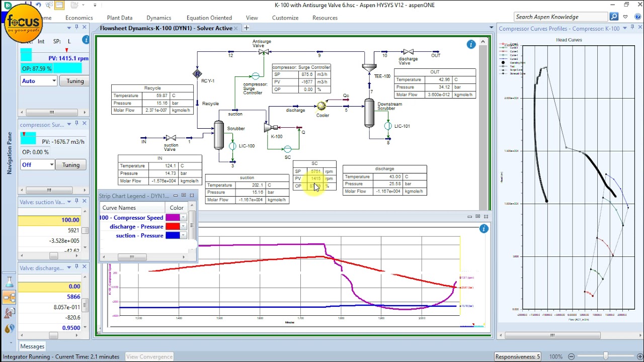This screenshot has height=362, width=644.
Task: Open the Economics ribbon tab
Action: [x=79, y=18]
